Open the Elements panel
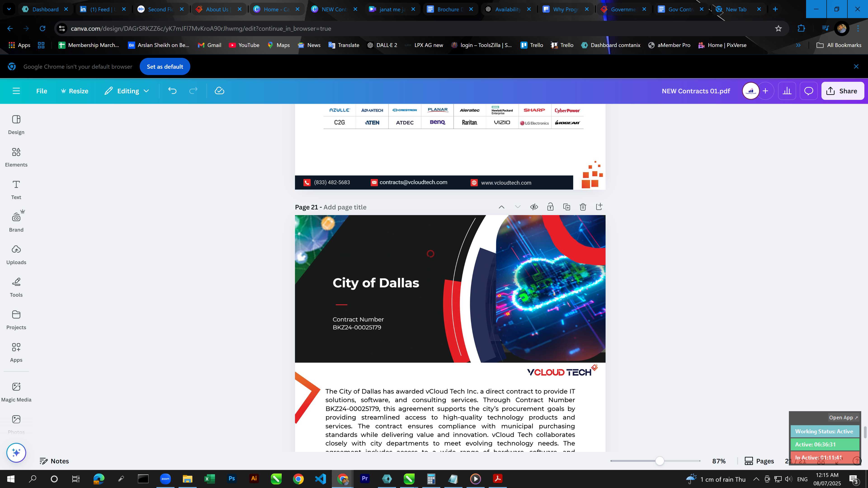Image resolution: width=868 pixels, height=488 pixels. pyautogui.click(x=16, y=157)
